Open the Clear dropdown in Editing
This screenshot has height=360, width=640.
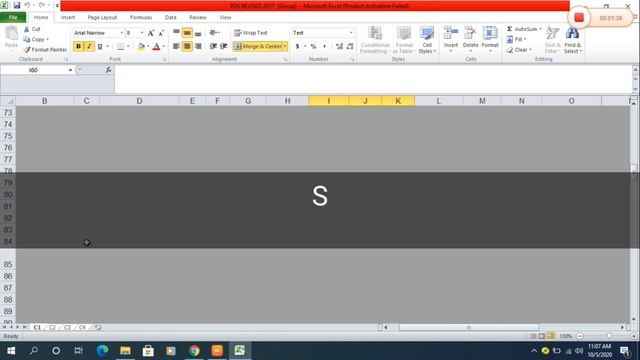pyautogui.click(x=519, y=50)
